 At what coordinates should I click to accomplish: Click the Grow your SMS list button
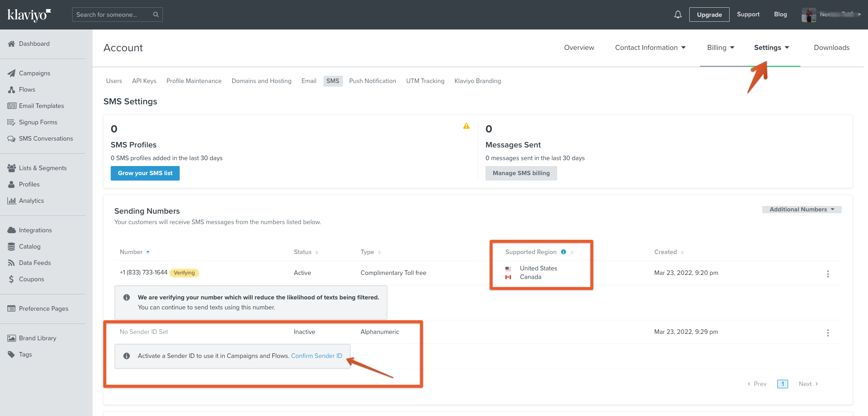pyautogui.click(x=145, y=173)
